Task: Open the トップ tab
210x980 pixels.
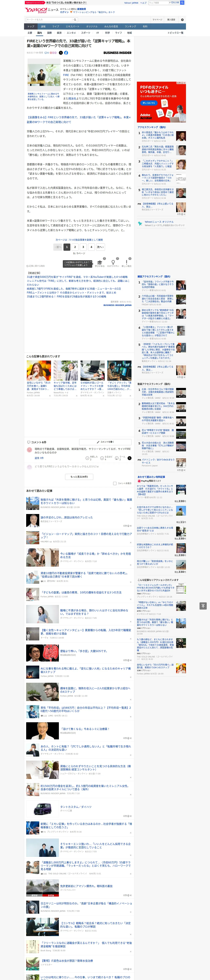Action: click(31, 26)
